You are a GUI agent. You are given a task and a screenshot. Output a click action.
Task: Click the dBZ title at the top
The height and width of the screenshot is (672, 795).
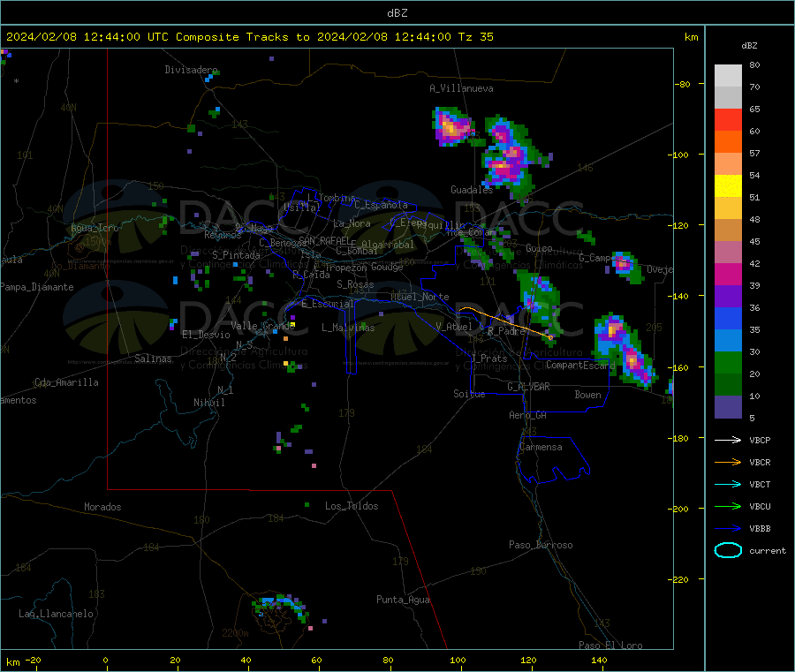click(397, 13)
